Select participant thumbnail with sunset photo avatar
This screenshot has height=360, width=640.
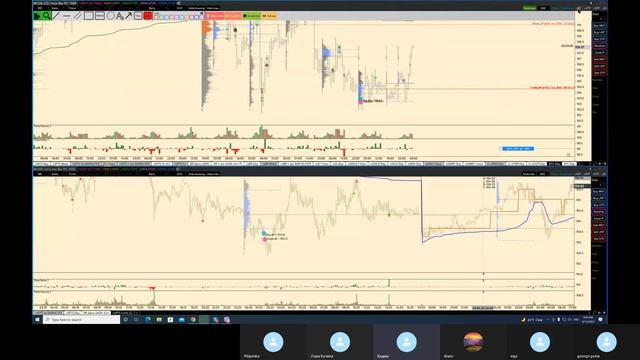pyautogui.click(x=473, y=342)
